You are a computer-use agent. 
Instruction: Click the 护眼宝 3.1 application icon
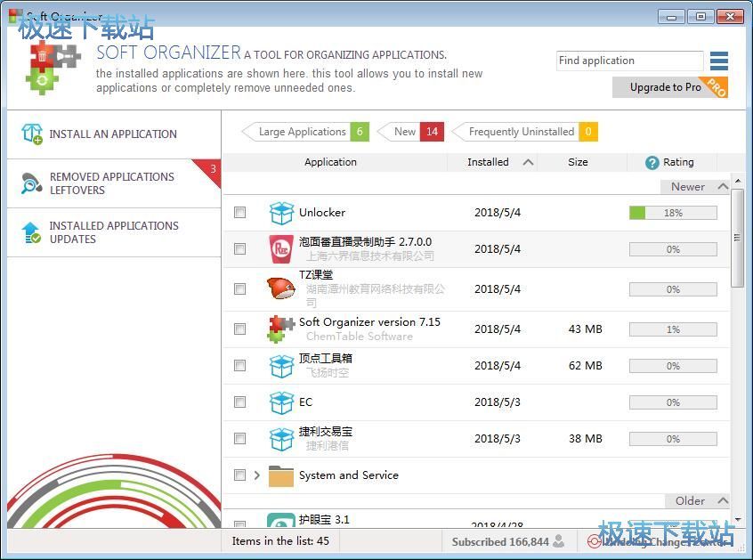281,521
